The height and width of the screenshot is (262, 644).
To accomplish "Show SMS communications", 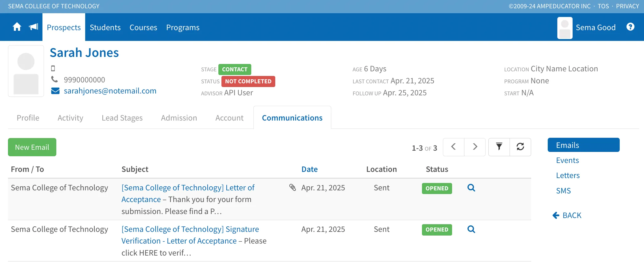I will pos(563,191).
